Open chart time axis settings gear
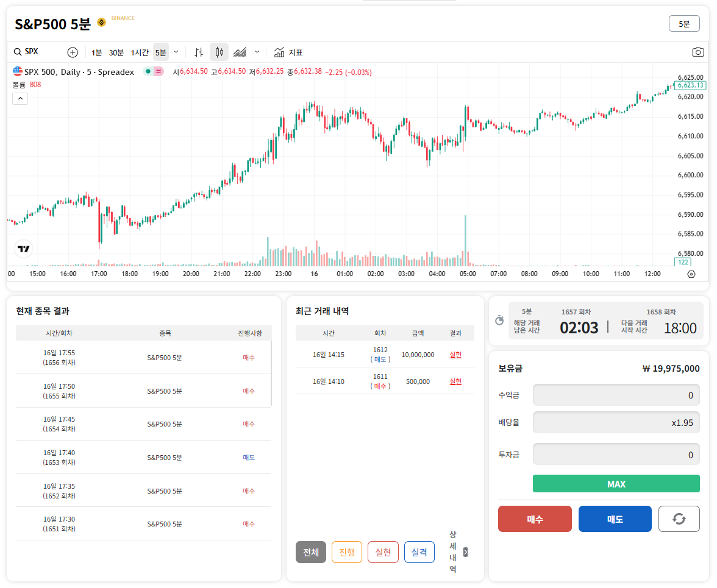This screenshot has width=717, height=588. 691,274
